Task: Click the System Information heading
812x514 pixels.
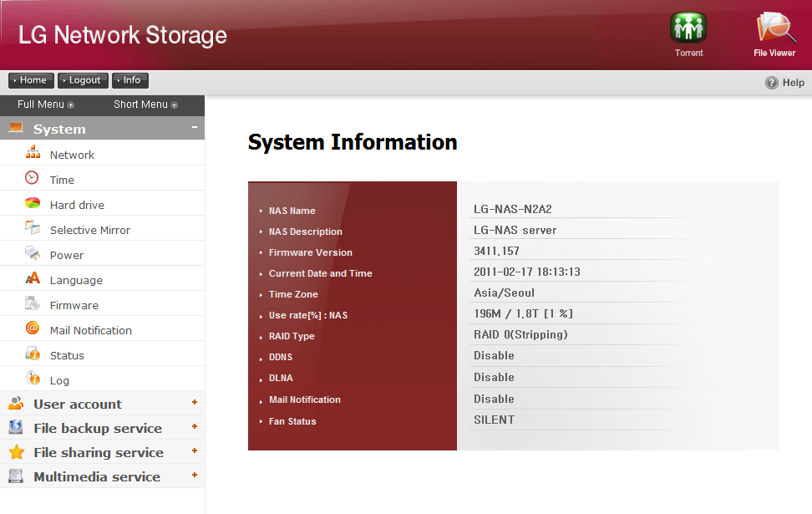Action: pos(353,142)
